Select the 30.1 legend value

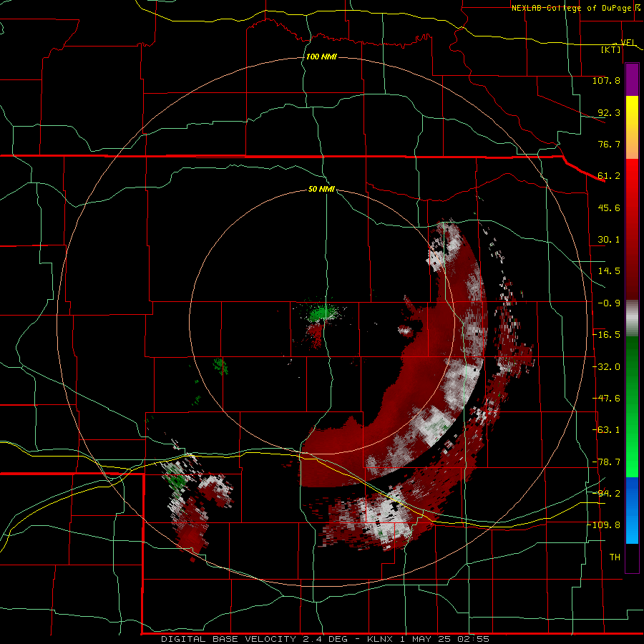tap(609, 240)
